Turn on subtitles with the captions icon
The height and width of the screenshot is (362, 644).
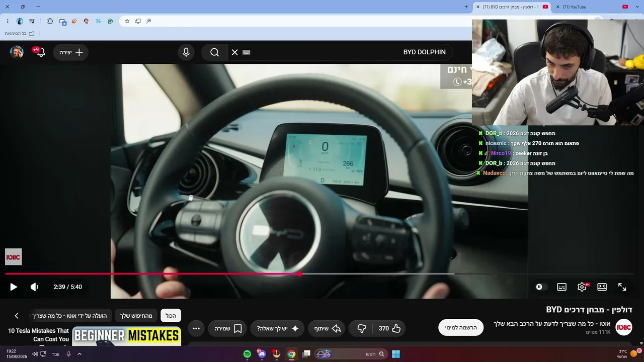click(x=561, y=287)
